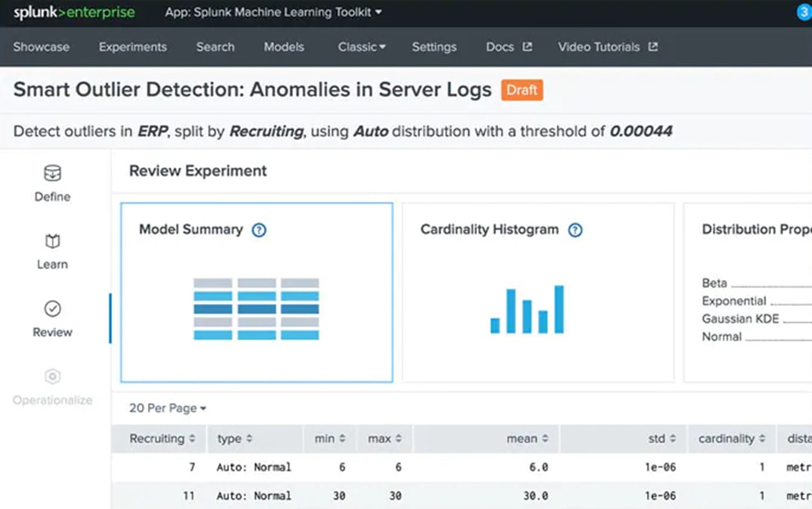812x509 pixels.
Task: Click Model Summary help question icon
Action: point(259,230)
